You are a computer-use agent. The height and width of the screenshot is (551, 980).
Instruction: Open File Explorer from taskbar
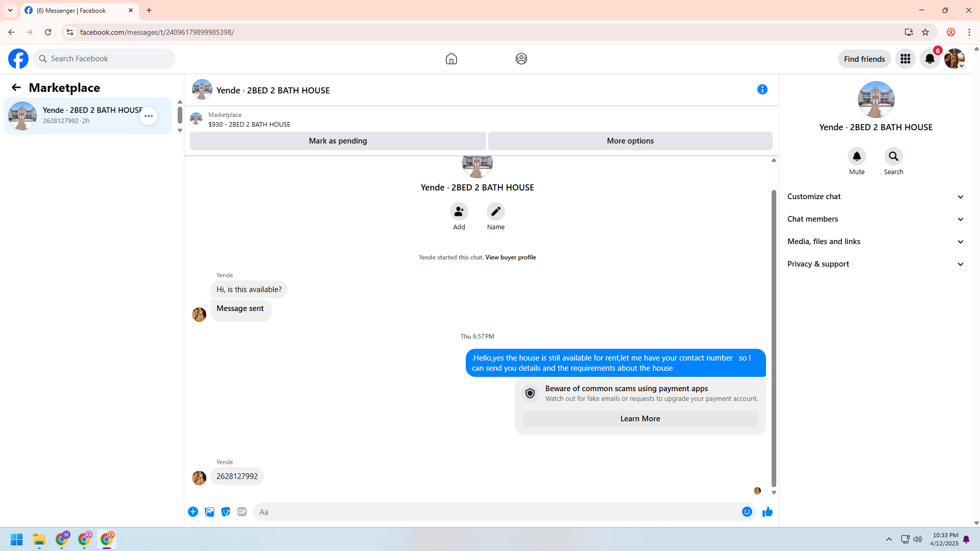(39, 539)
